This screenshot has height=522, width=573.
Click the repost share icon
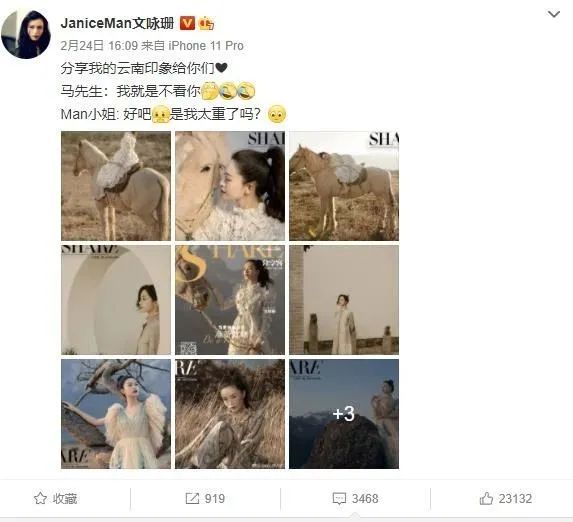(192, 498)
